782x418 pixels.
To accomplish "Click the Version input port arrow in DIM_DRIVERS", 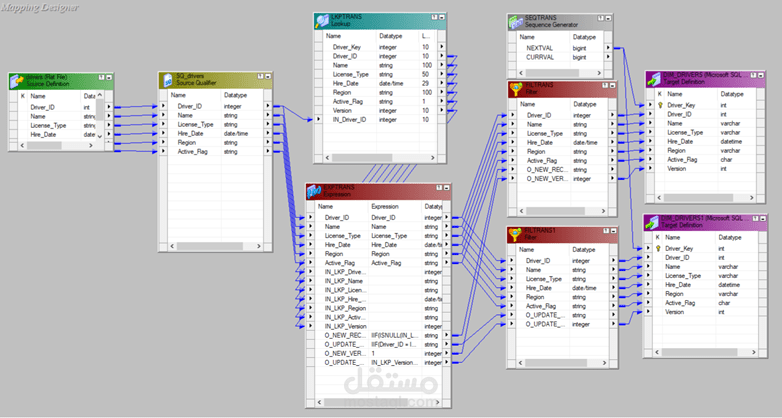I will 650,169.
